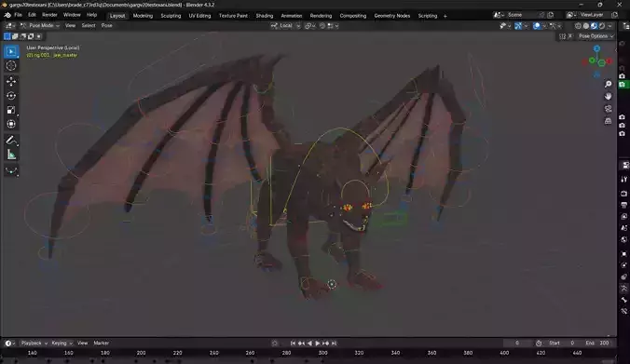Expand the Pose Options popover
The width and height of the screenshot is (630, 364).
coord(596,36)
